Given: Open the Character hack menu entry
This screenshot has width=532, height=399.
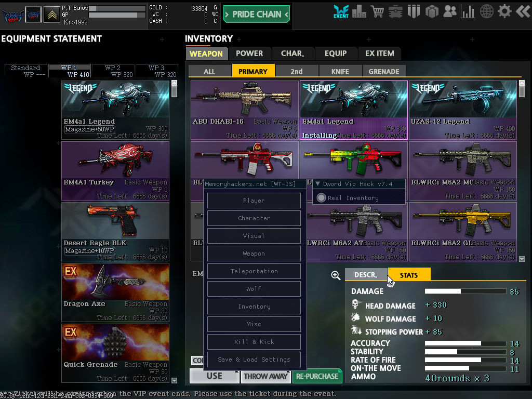Looking at the screenshot, I should [x=254, y=218].
